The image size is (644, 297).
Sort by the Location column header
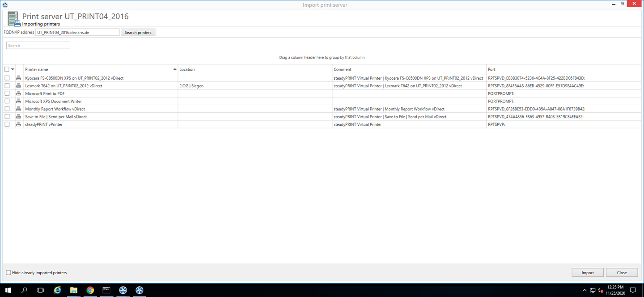pyautogui.click(x=255, y=69)
